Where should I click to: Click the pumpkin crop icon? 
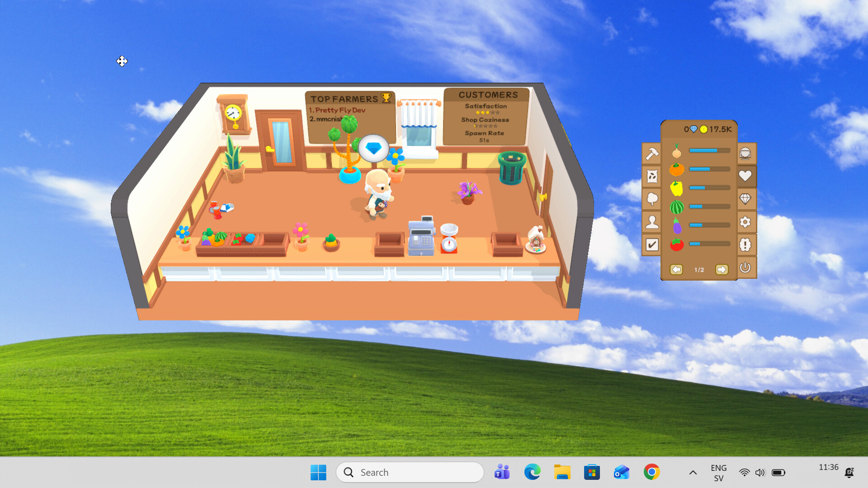677,169
